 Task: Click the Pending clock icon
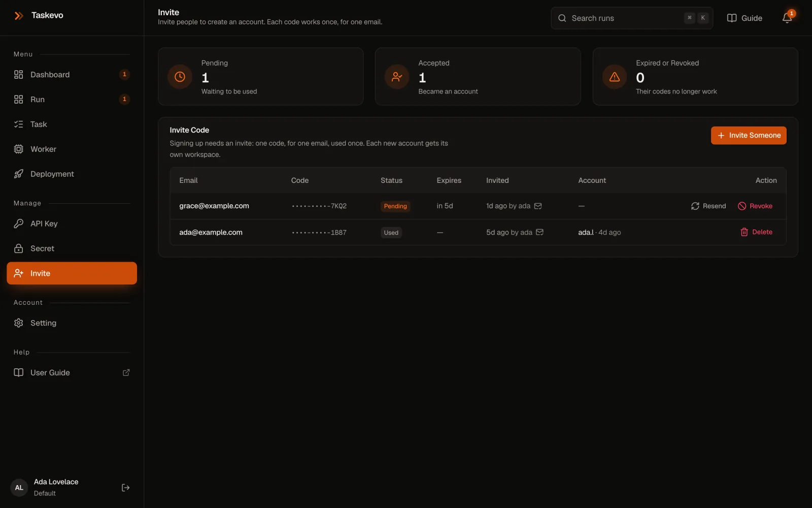pos(180,77)
